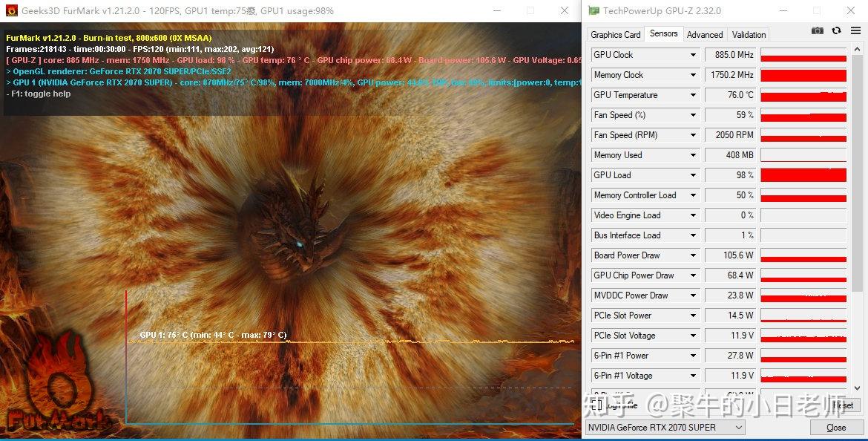Go to the Validation tab
Image resolution: width=868 pixels, height=441 pixels.
tap(749, 34)
